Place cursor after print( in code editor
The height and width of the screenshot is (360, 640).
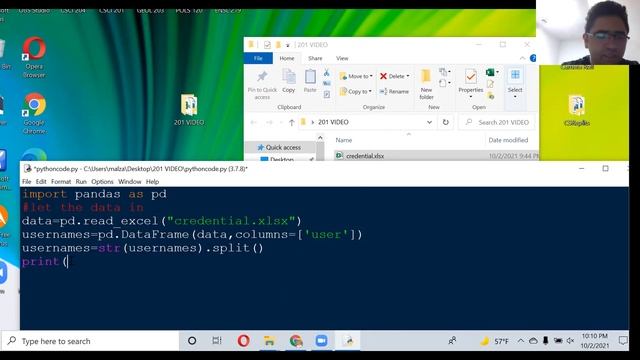point(68,262)
